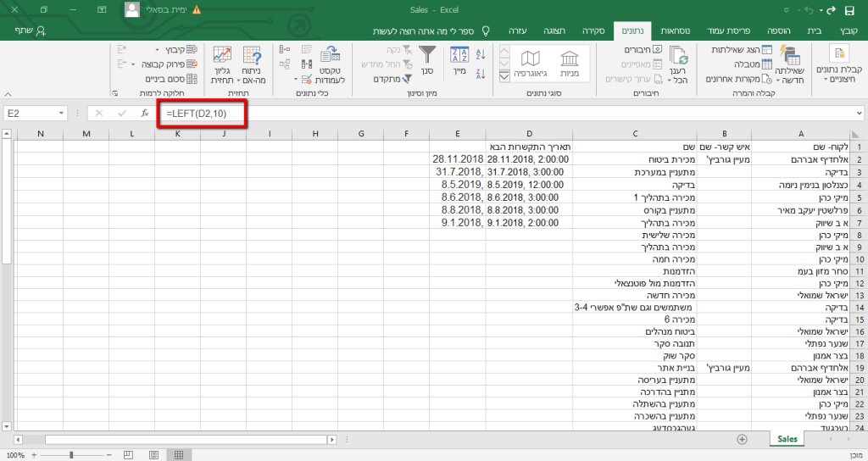
Task: Click the Flash Fill icon in Data Tools
Action: point(307,50)
